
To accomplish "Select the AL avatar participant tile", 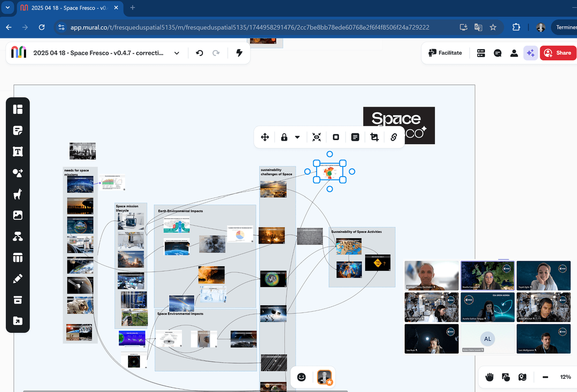I will (487, 339).
